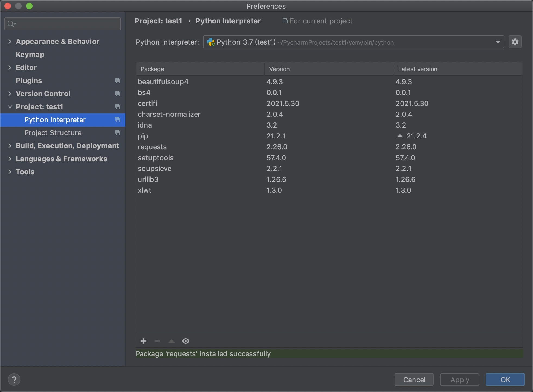Image resolution: width=533 pixels, height=392 pixels.
Task: Select the beautifulsoup4 package row
Action: tap(329, 82)
